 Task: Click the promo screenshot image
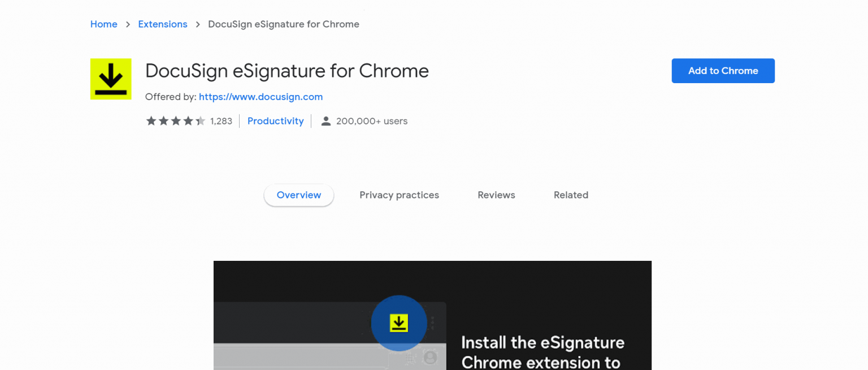coord(432,315)
